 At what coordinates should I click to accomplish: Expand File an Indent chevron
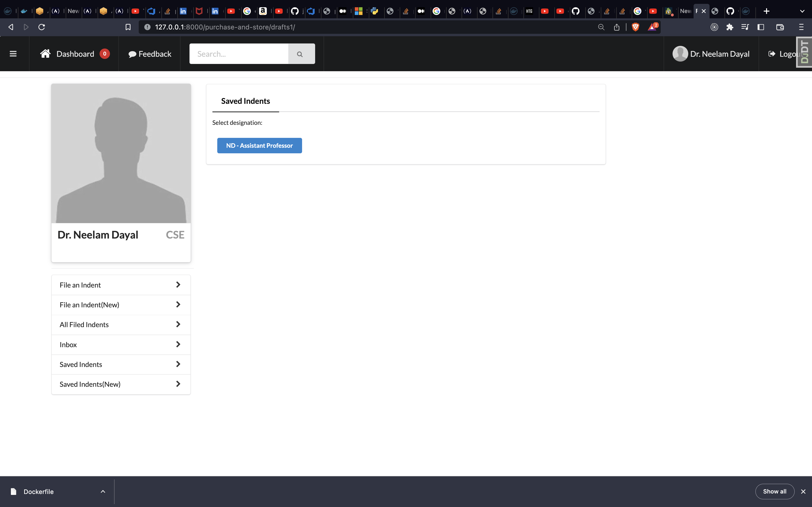tap(178, 285)
